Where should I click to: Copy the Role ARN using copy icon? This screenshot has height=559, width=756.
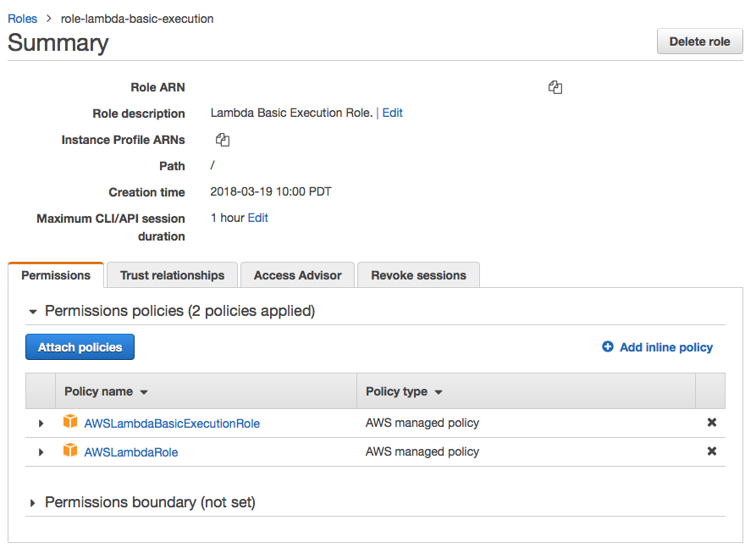coord(555,87)
